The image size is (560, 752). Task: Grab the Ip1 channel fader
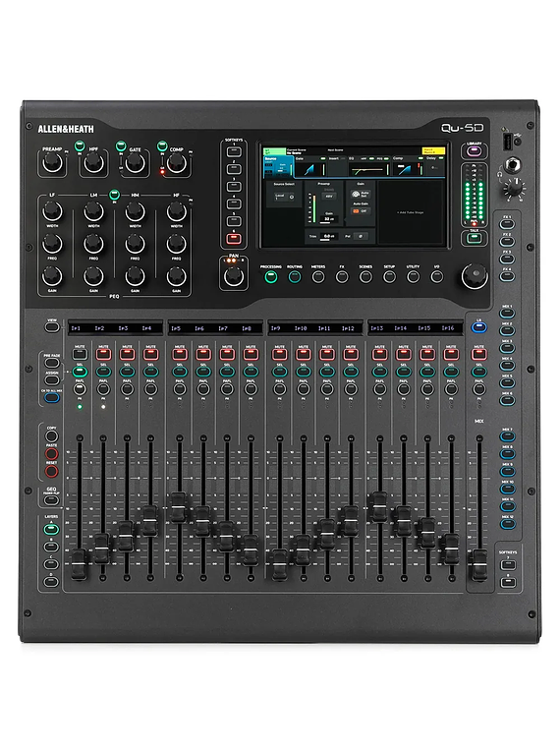tap(80, 563)
